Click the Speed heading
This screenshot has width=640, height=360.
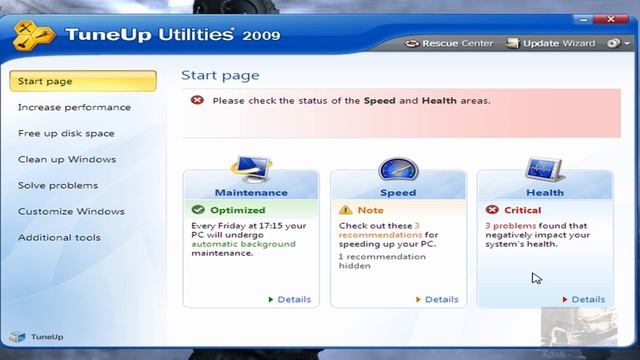point(398,193)
